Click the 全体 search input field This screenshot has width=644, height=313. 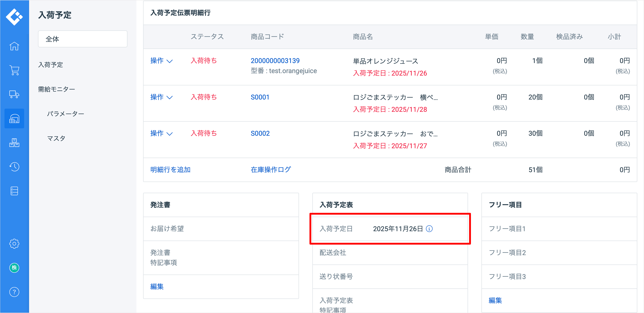click(x=83, y=39)
